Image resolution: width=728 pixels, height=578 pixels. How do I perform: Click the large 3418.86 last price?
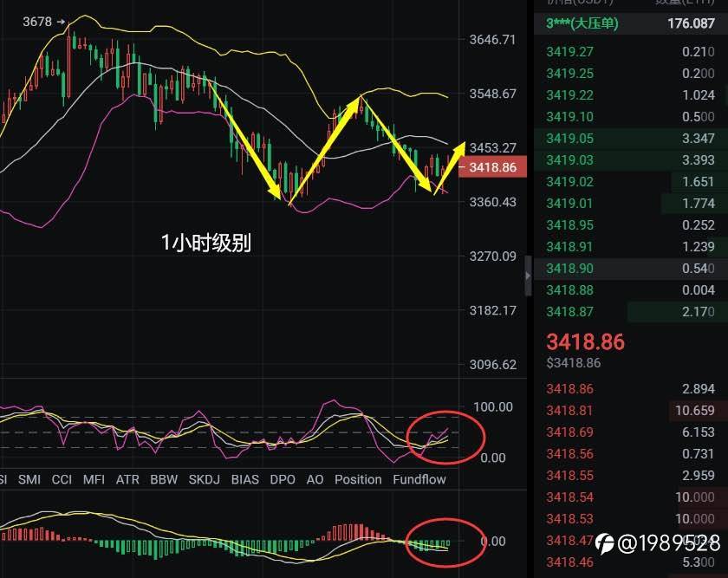coord(586,341)
